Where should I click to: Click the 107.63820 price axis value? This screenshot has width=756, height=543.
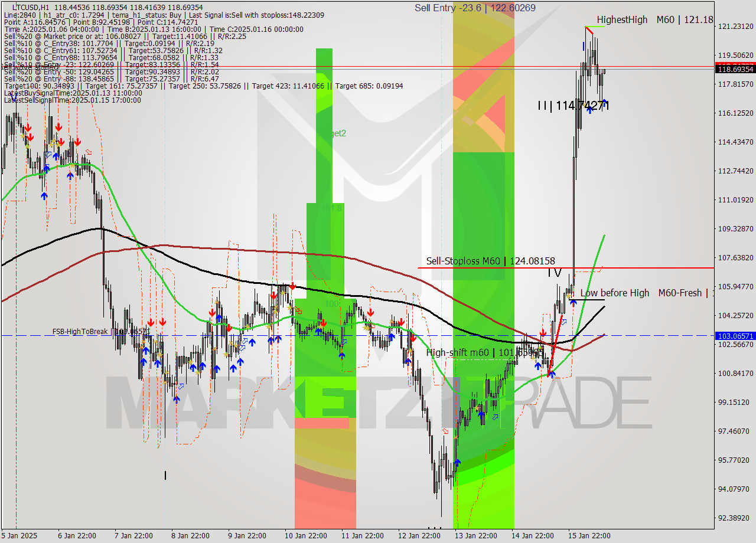click(x=735, y=257)
